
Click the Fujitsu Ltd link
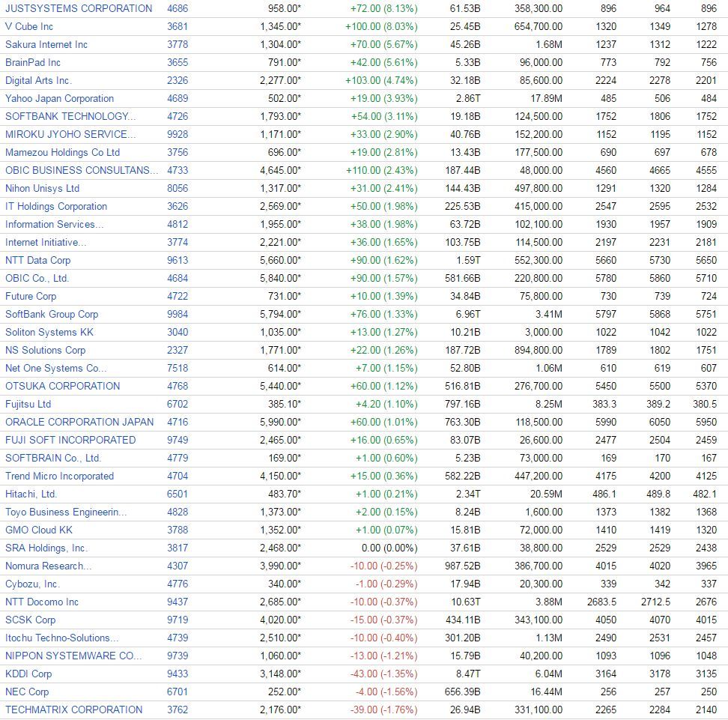pos(28,405)
